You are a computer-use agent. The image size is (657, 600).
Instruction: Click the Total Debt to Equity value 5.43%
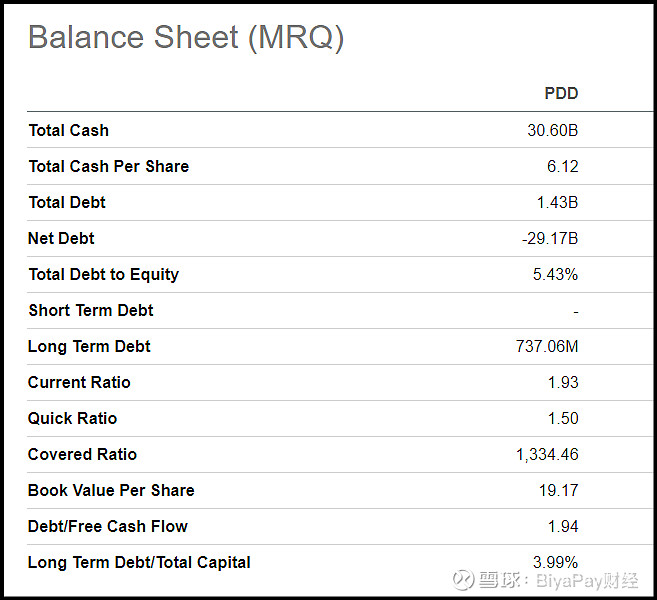click(x=555, y=274)
